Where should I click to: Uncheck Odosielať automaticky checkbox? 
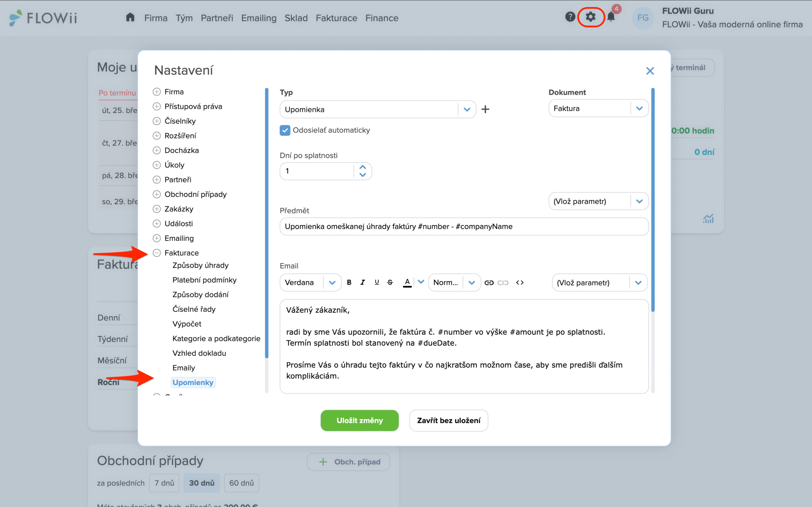[x=285, y=131]
